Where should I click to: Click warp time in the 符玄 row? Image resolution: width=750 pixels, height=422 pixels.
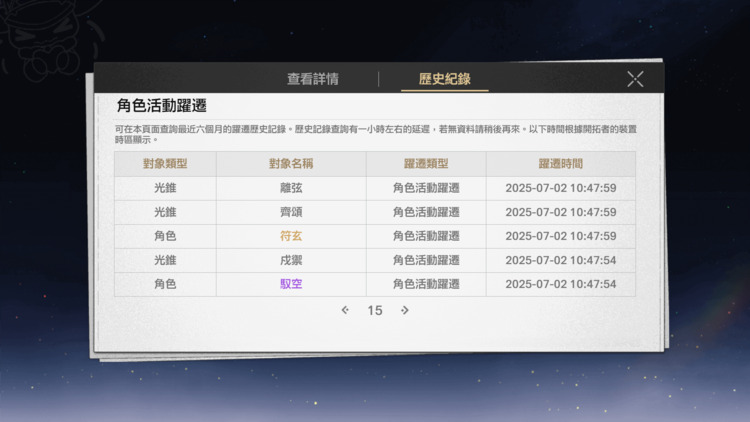[x=561, y=236]
